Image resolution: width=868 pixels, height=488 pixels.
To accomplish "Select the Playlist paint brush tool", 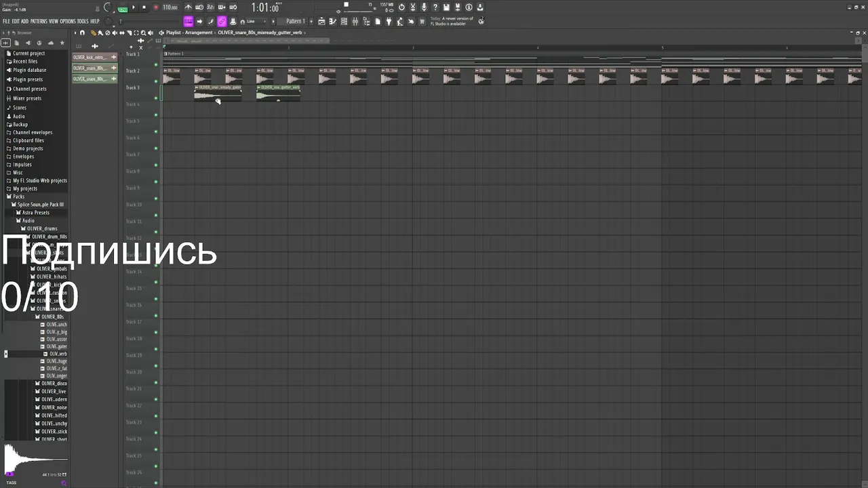I will (x=100, y=33).
